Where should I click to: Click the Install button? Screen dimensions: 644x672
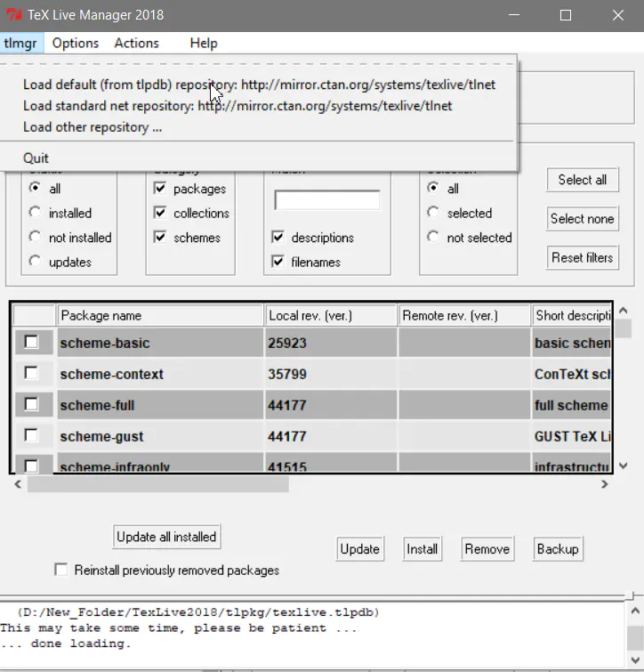[x=423, y=549]
